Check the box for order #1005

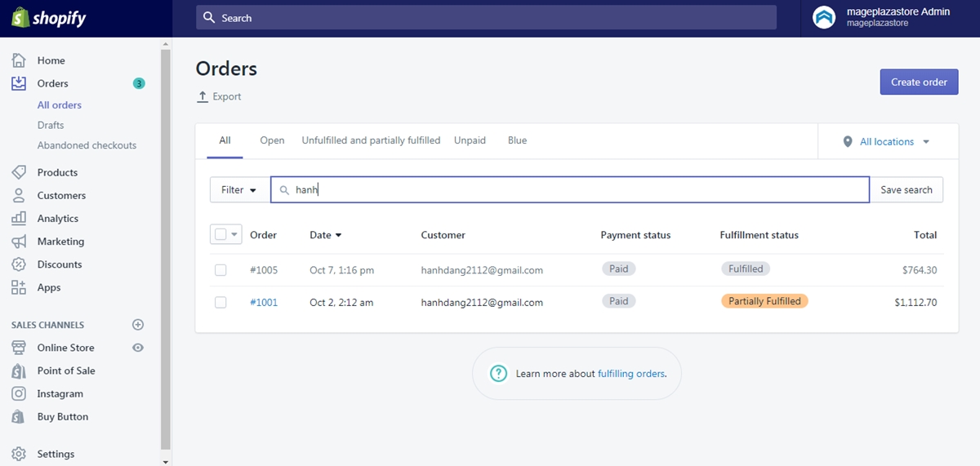tap(220, 269)
